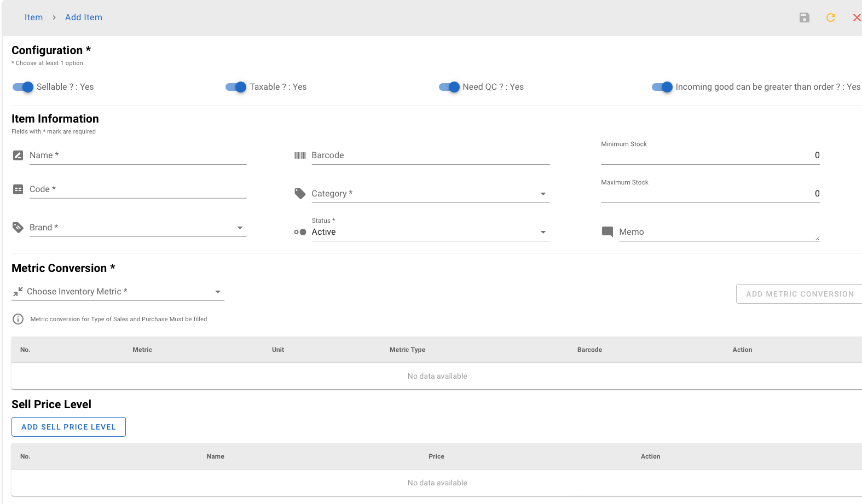Toggle the Sellable switch off
This screenshot has width=862, height=504.
tap(23, 87)
